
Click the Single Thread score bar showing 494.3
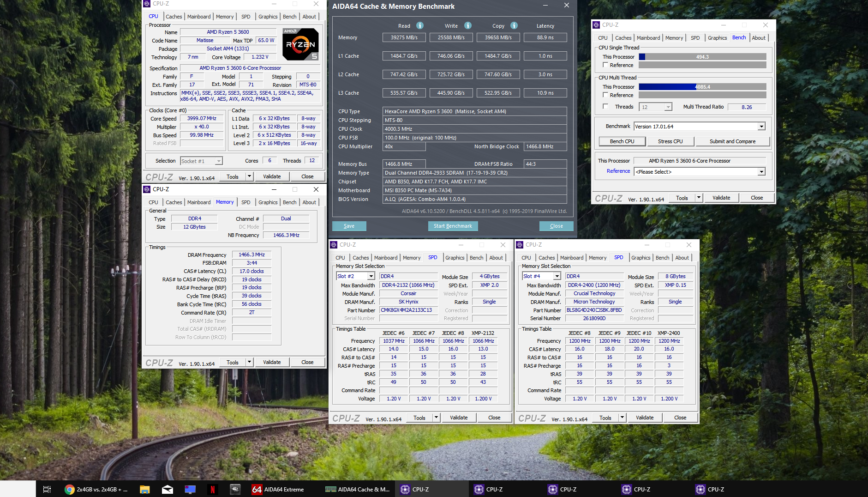pyautogui.click(x=702, y=57)
